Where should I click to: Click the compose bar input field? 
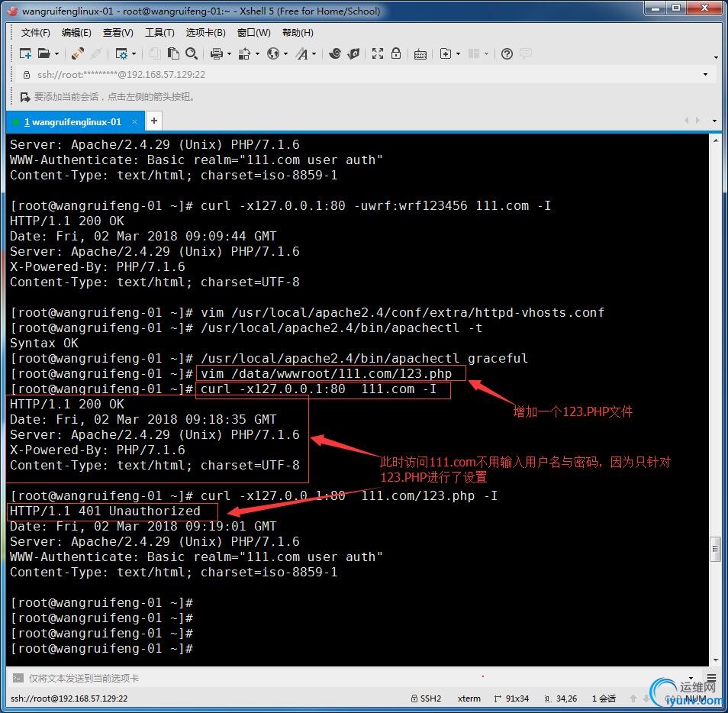click(x=353, y=679)
